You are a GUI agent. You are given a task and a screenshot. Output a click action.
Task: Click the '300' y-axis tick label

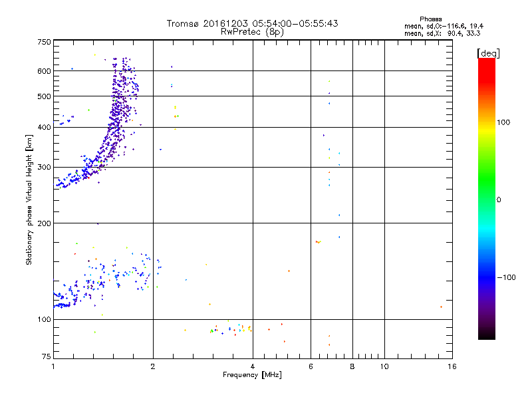point(44,167)
